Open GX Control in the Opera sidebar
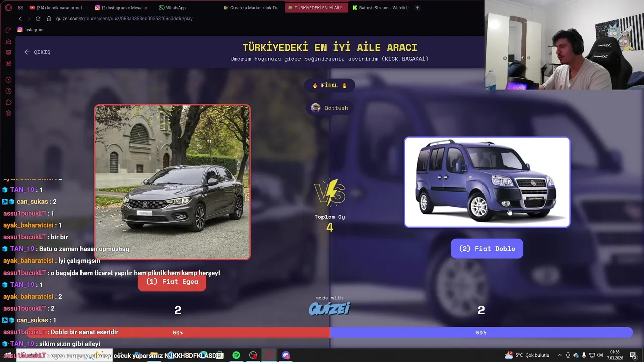The height and width of the screenshot is (362, 644). [8, 30]
